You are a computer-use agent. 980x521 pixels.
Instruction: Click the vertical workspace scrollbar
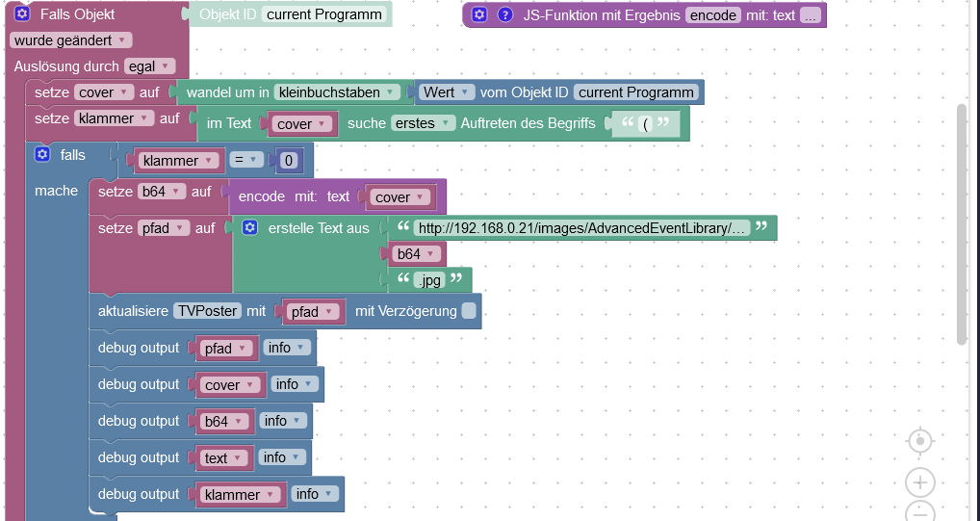(x=962, y=224)
